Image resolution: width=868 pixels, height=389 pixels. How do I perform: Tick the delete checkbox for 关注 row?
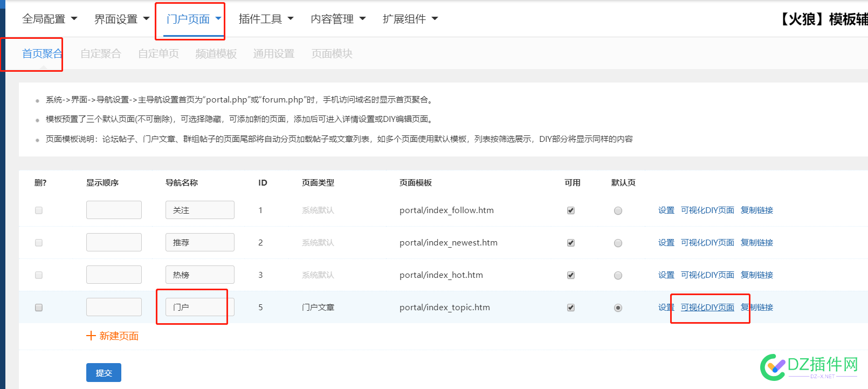[39, 210]
